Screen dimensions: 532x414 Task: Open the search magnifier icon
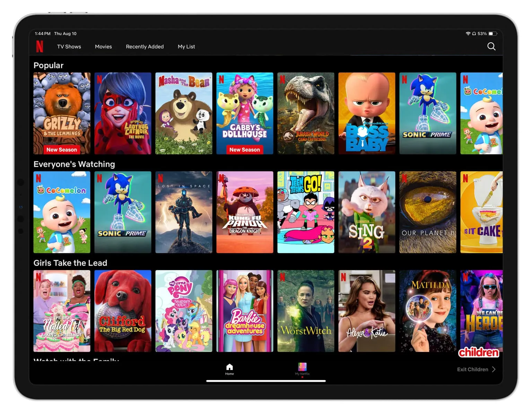(491, 46)
